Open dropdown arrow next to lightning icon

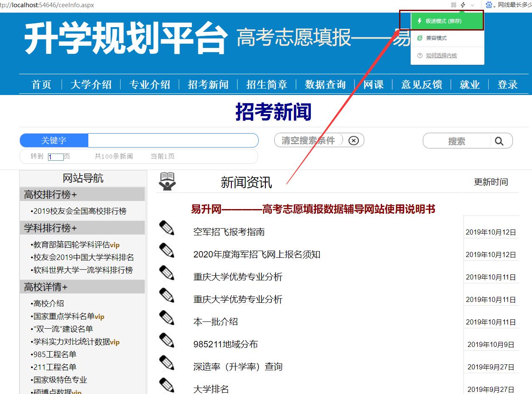[473, 6]
